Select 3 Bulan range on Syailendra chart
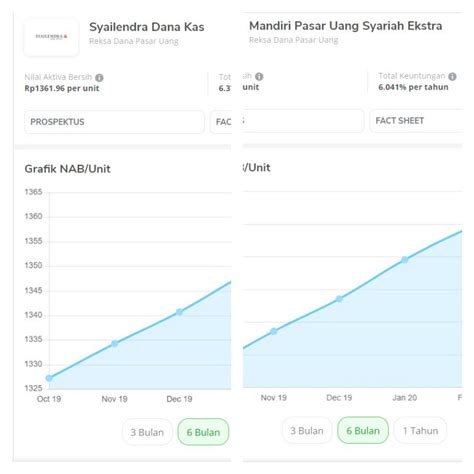This screenshot has width=474, height=474. 147,432
